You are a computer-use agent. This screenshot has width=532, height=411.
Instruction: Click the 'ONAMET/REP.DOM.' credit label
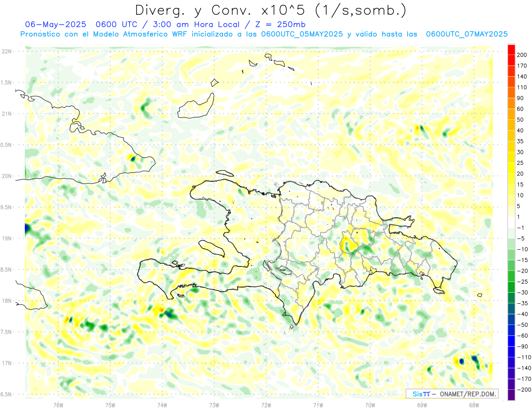coord(468,394)
